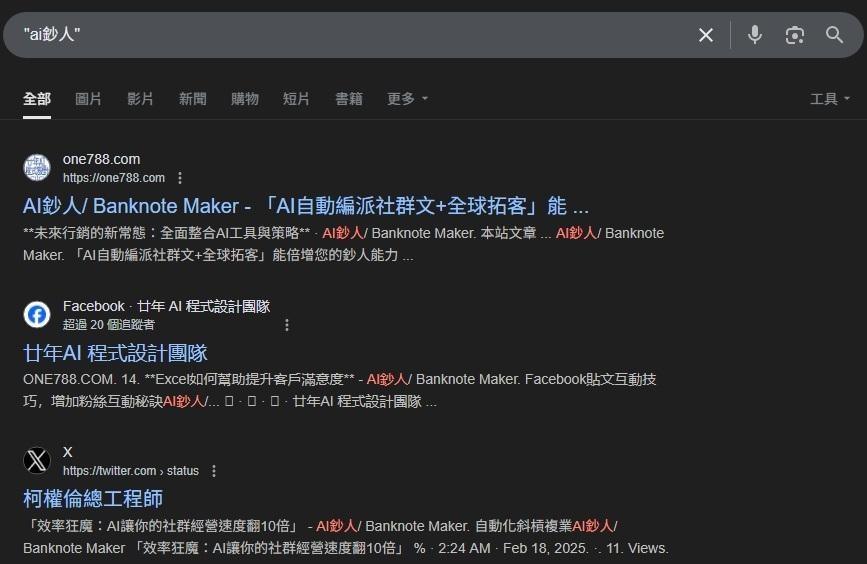
Task: Click the snippet starting "ONE788.COM. 14."
Action: tap(340, 390)
